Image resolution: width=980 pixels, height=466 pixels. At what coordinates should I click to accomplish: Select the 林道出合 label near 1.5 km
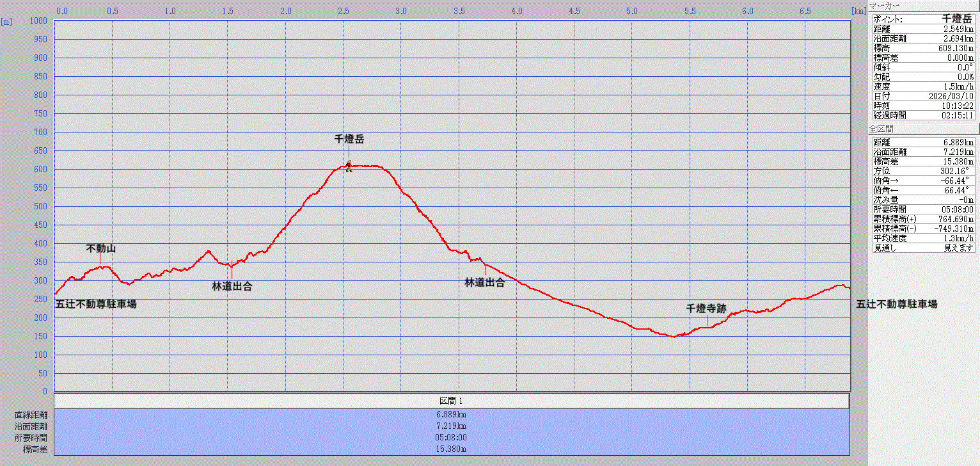pos(232,286)
